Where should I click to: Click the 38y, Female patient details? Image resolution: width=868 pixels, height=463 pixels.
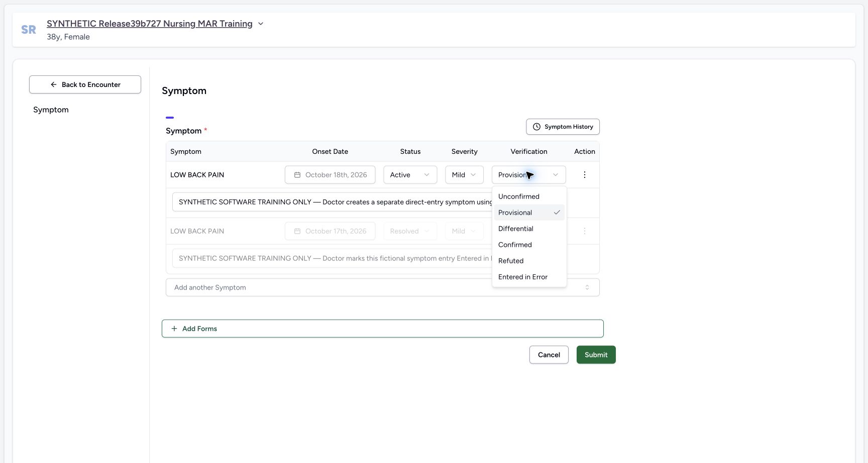click(x=68, y=37)
